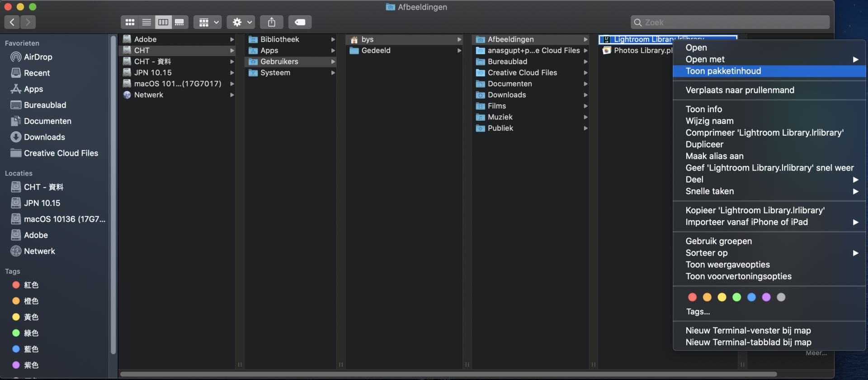Viewport: 868px width, 380px height.
Task: Switch to gallery view in toolbar
Action: (179, 22)
